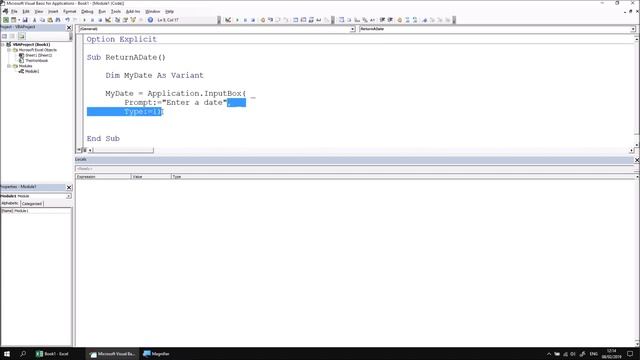
Task: Open the File menu
Action: 14,11
